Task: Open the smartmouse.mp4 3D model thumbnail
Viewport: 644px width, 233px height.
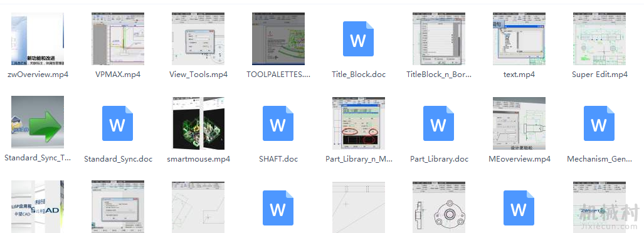Action: (x=198, y=123)
